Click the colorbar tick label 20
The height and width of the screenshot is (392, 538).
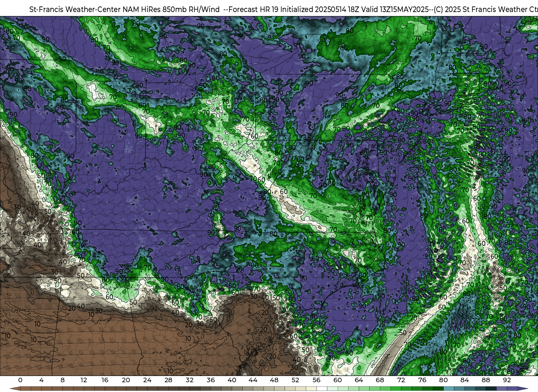point(126,380)
